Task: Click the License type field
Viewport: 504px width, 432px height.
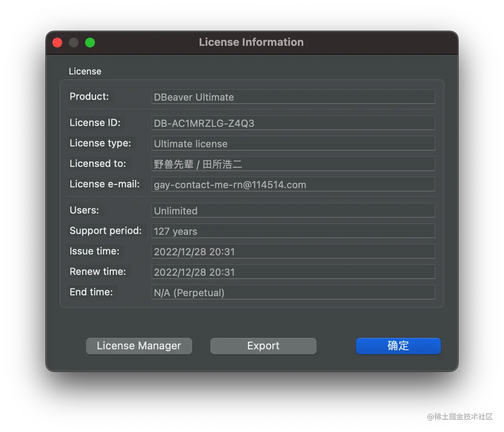Action: pos(293,144)
